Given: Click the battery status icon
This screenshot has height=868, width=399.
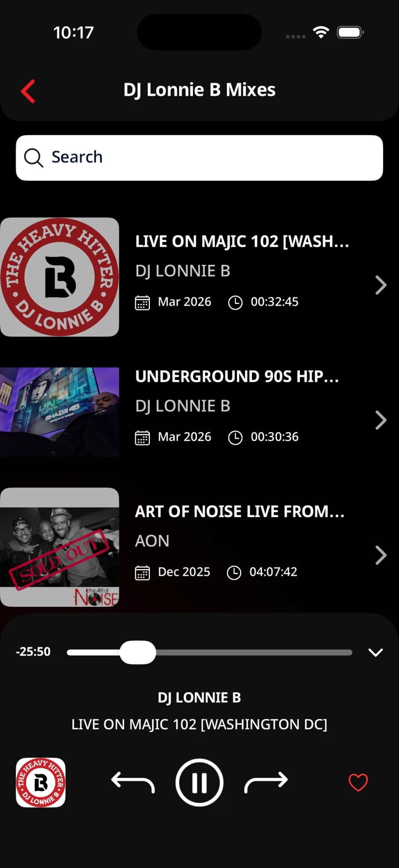Looking at the screenshot, I should pos(350,32).
